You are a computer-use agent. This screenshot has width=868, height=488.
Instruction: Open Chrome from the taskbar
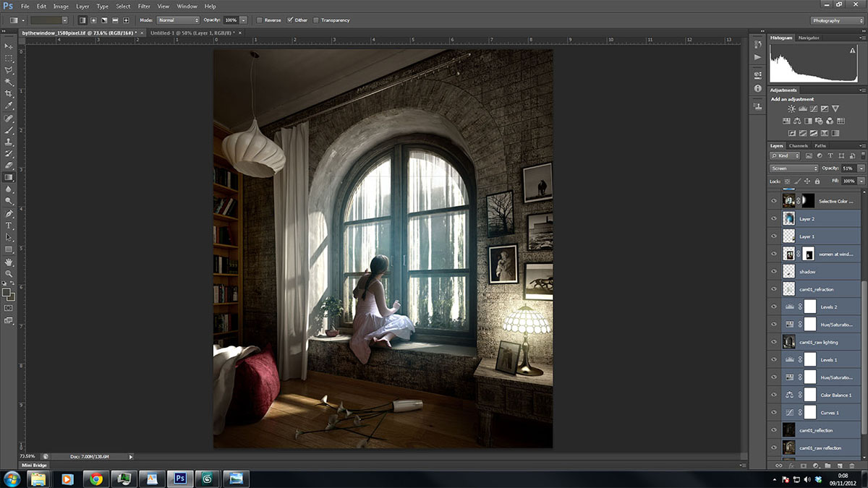95,479
